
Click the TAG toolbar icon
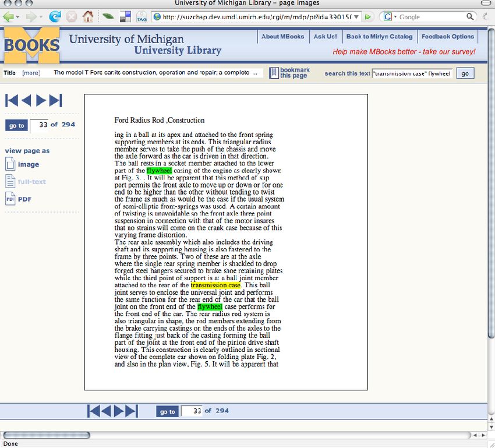tap(142, 17)
